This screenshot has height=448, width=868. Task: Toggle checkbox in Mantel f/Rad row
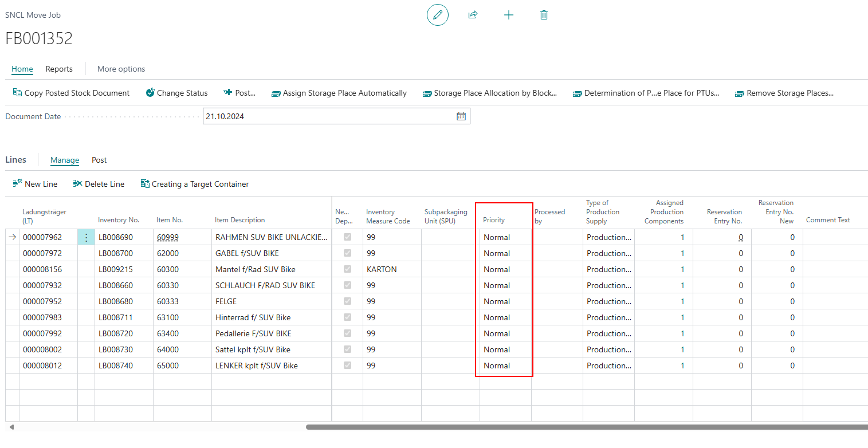click(x=347, y=269)
